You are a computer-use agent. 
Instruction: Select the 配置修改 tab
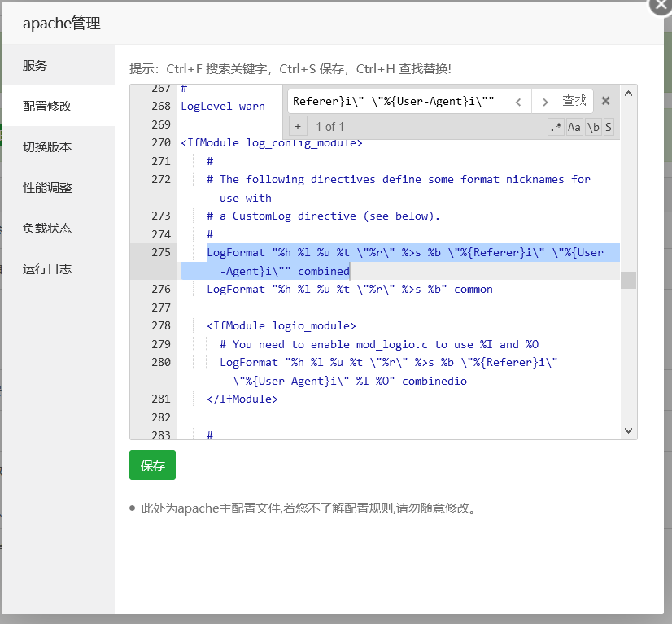pos(47,106)
